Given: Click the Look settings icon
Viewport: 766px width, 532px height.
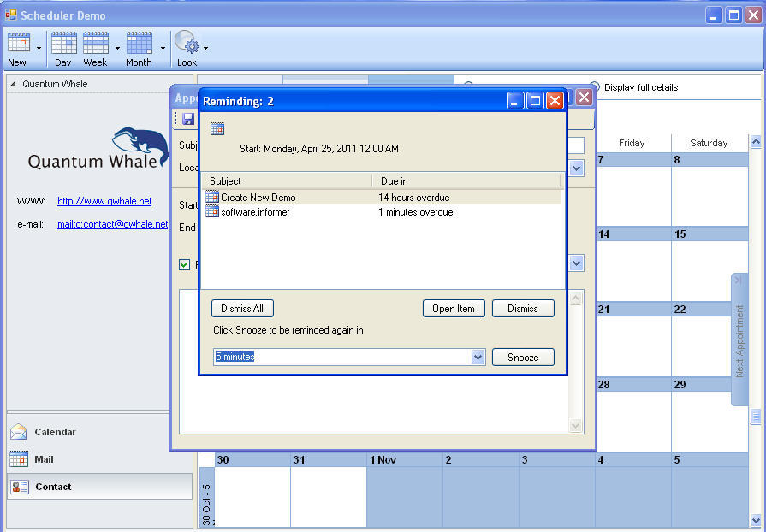Looking at the screenshot, I should tap(187, 43).
